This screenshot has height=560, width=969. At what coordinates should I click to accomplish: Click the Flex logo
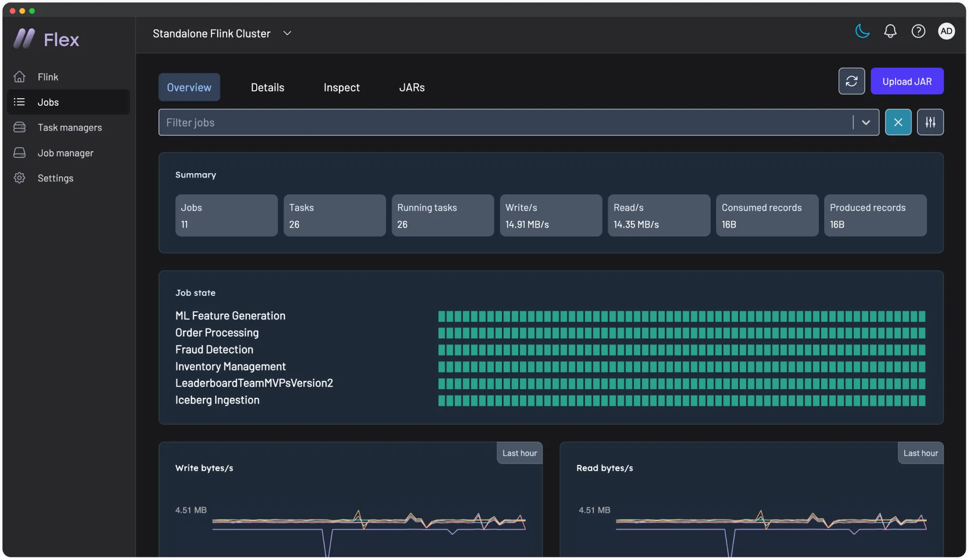46,39
